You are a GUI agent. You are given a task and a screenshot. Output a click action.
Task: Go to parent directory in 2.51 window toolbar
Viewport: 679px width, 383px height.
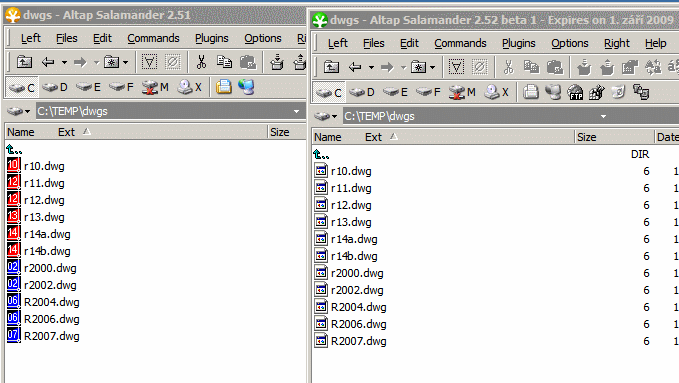tap(24, 62)
